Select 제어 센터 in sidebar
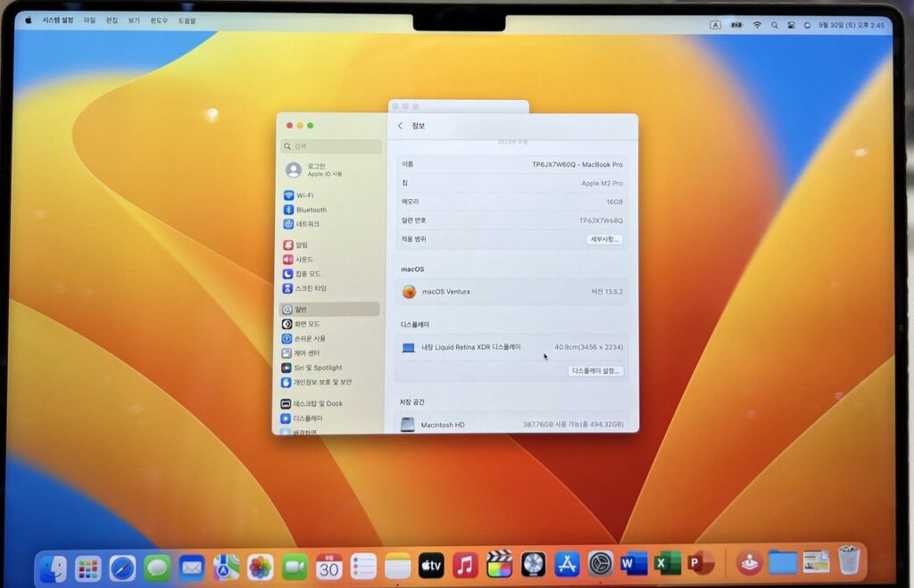 tap(301, 352)
